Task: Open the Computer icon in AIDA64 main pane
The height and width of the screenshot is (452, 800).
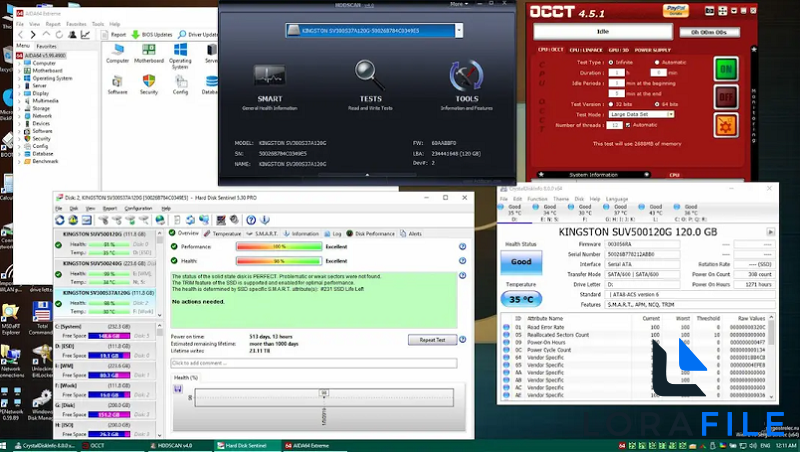Action: (x=117, y=54)
